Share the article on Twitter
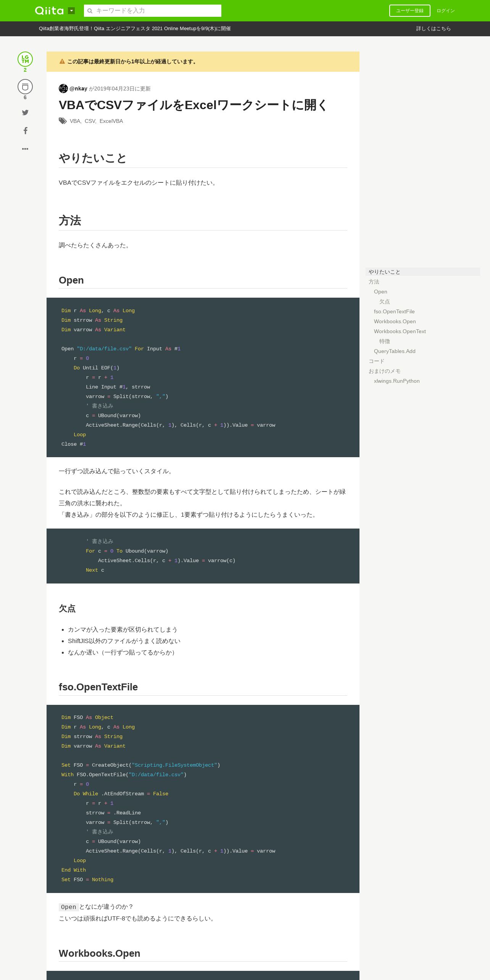Screen dimensions: 490x980 tap(25, 112)
